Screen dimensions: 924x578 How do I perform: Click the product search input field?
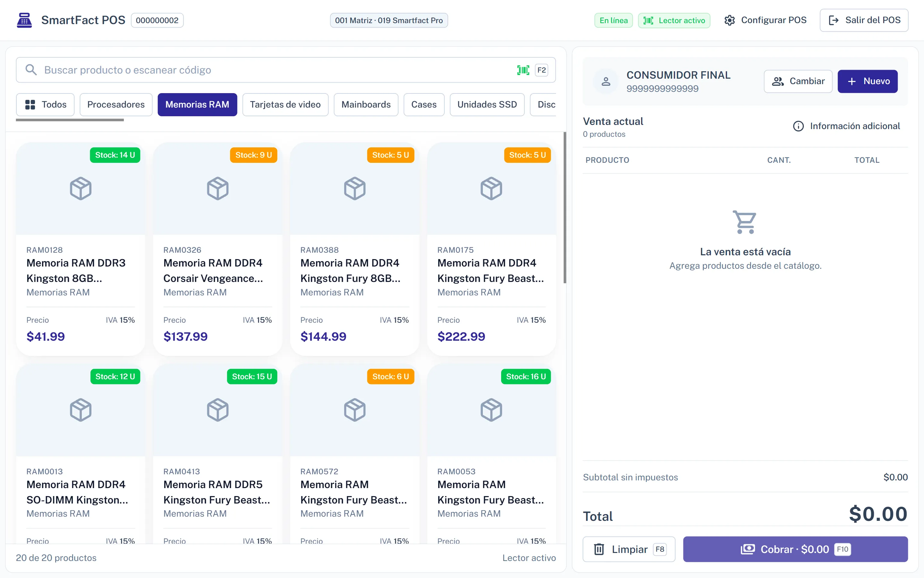[x=286, y=70]
